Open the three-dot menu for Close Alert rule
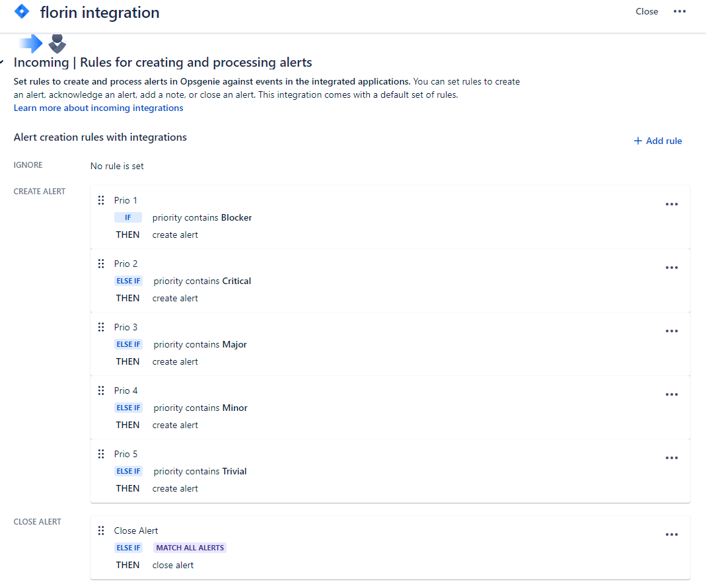Screen dimensions: 722x588 pos(672,534)
